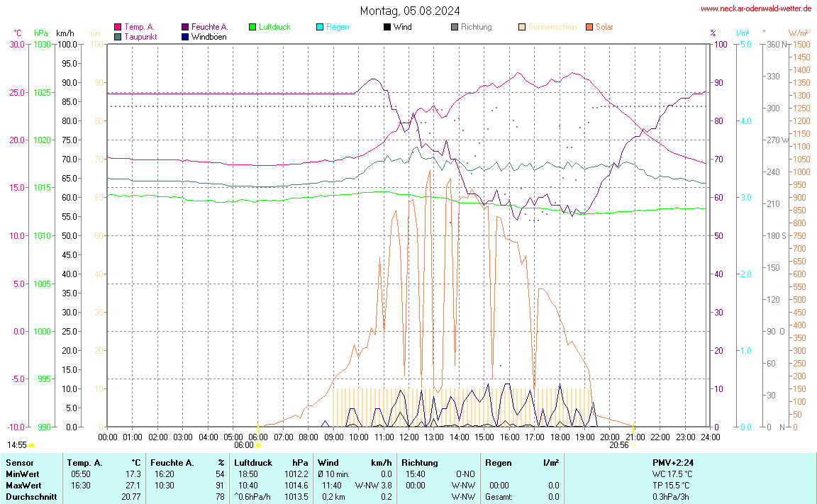
Task: Click the sun icon next to 14:55
Action: (x=32, y=445)
